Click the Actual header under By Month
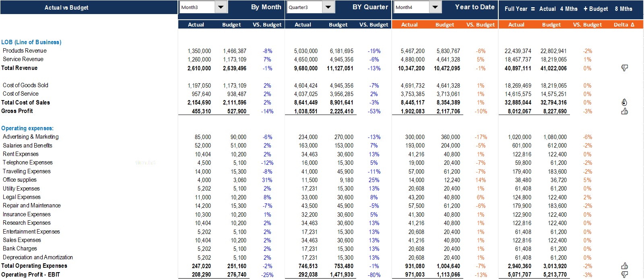The height and width of the screenshot is (279, 644). coord(196,25)
